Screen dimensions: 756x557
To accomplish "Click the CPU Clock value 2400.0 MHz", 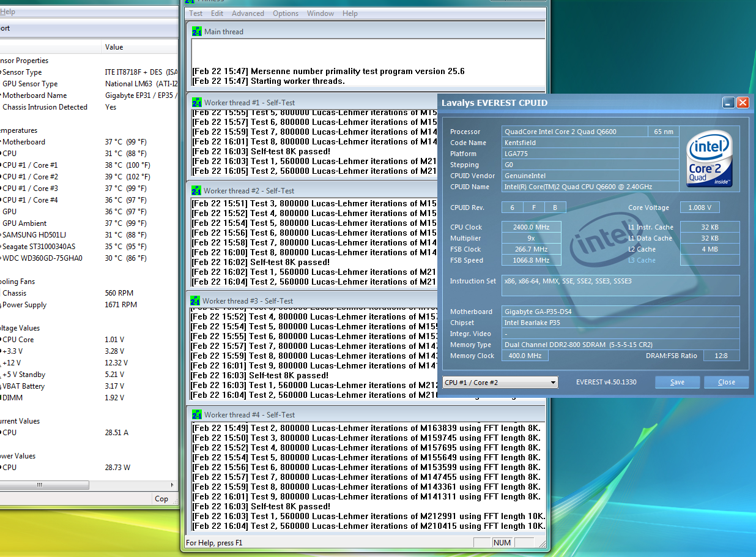I will coord(532,227).
